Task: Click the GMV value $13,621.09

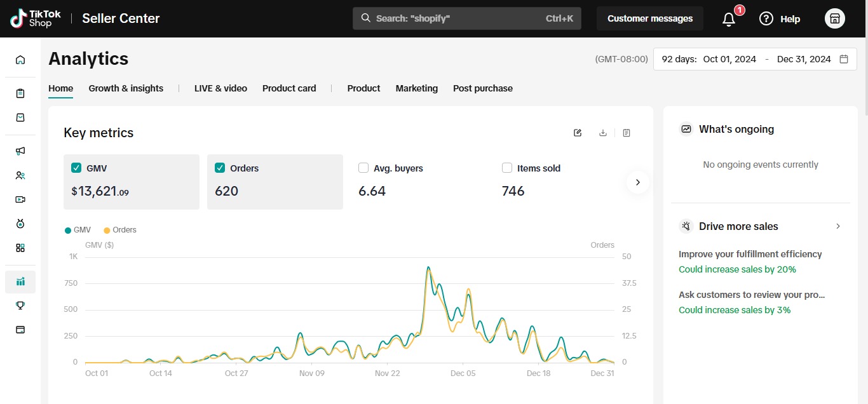Action: (x=100, y=191)
